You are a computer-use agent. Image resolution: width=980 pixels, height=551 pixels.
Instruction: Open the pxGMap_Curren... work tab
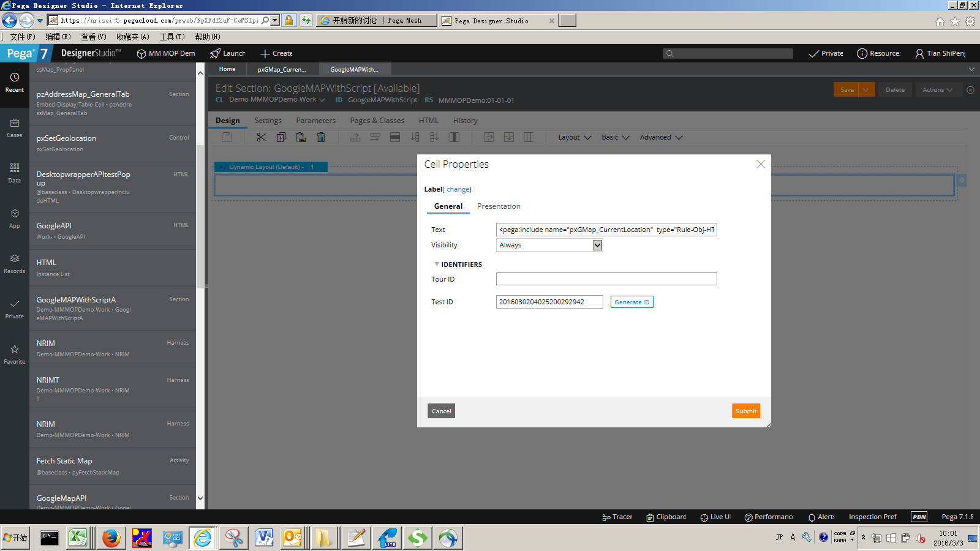(282, 69)
